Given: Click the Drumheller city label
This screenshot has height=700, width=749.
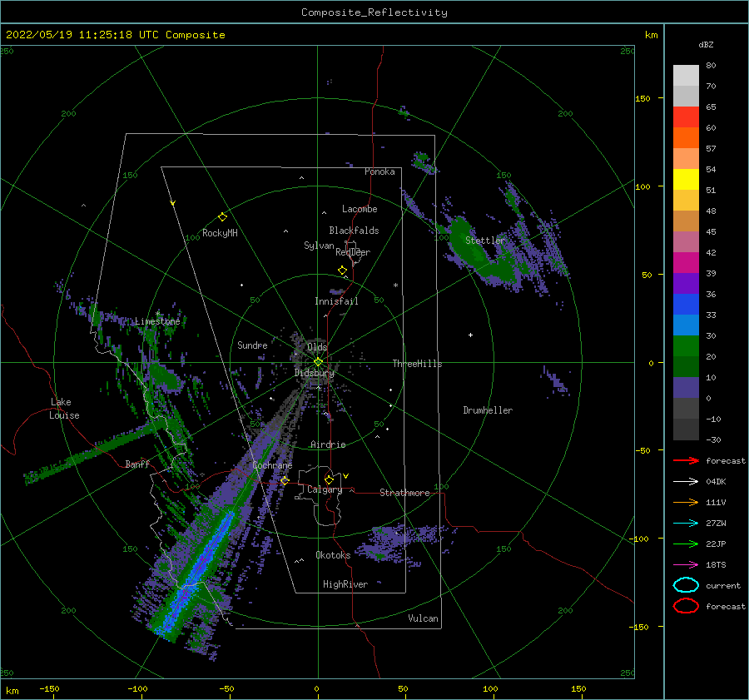Looking at the screenshot, I should click(488, 410).
